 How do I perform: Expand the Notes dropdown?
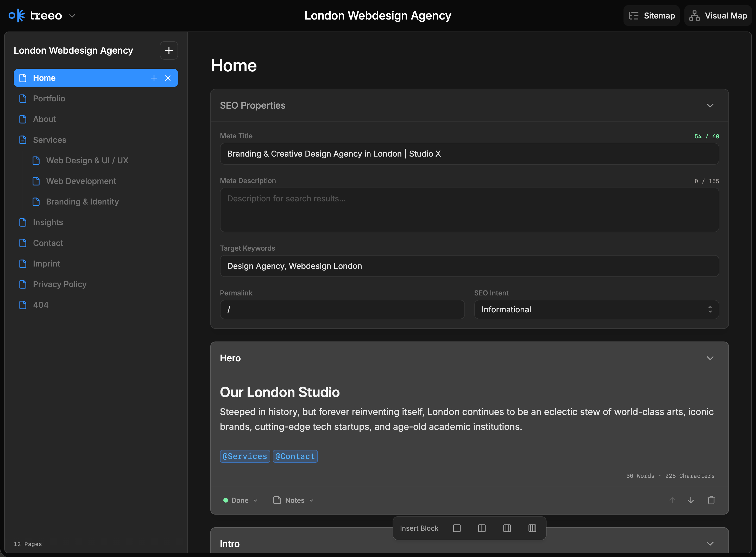[293, 500]
